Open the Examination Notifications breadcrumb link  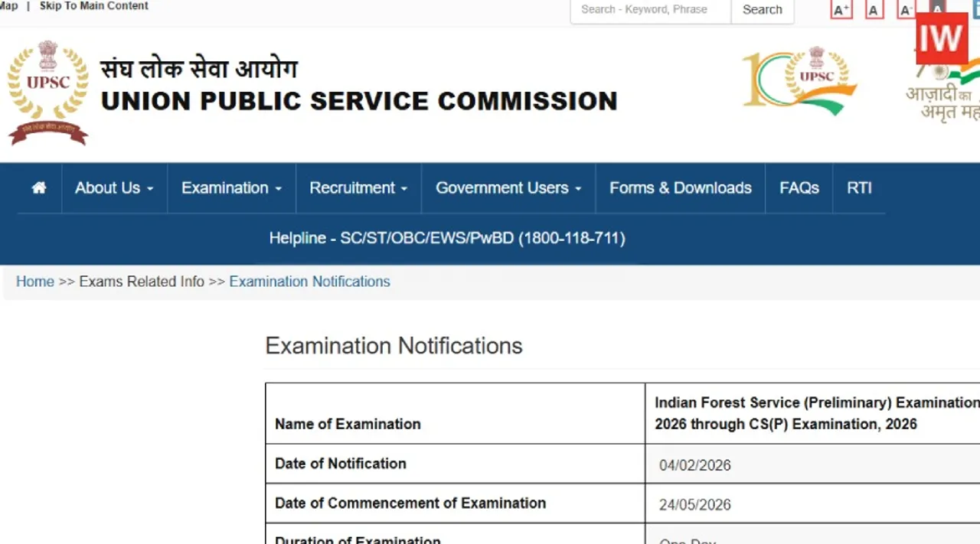coord(309,282)
